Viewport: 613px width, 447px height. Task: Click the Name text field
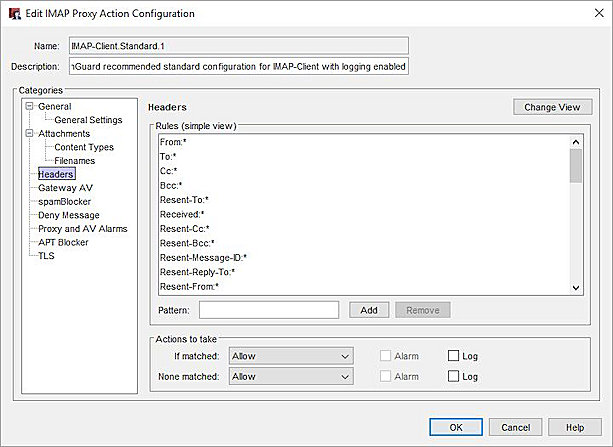(x=238, y=45)
